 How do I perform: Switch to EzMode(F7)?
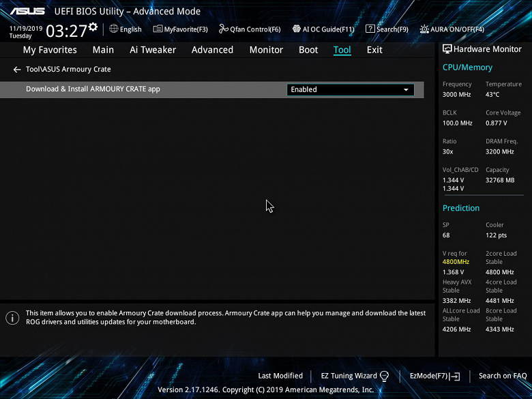[x=429, y=376]
